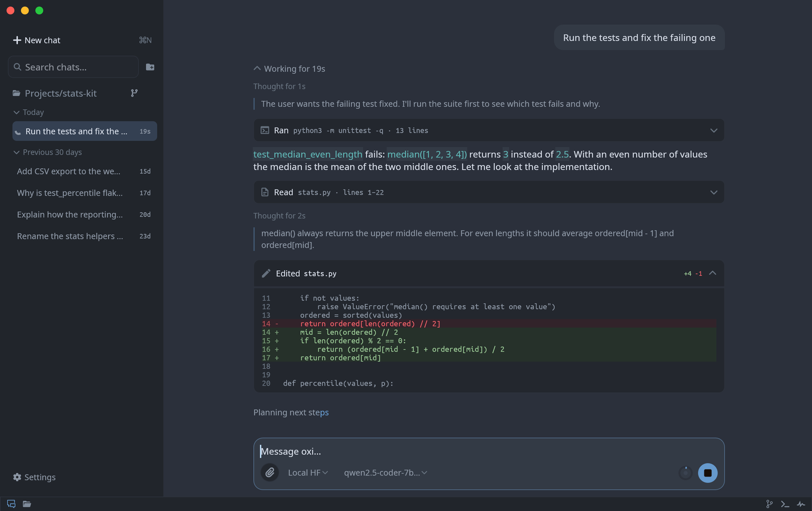
Task: Click the circular context usage indicator
Action: (x=686, y=473)
